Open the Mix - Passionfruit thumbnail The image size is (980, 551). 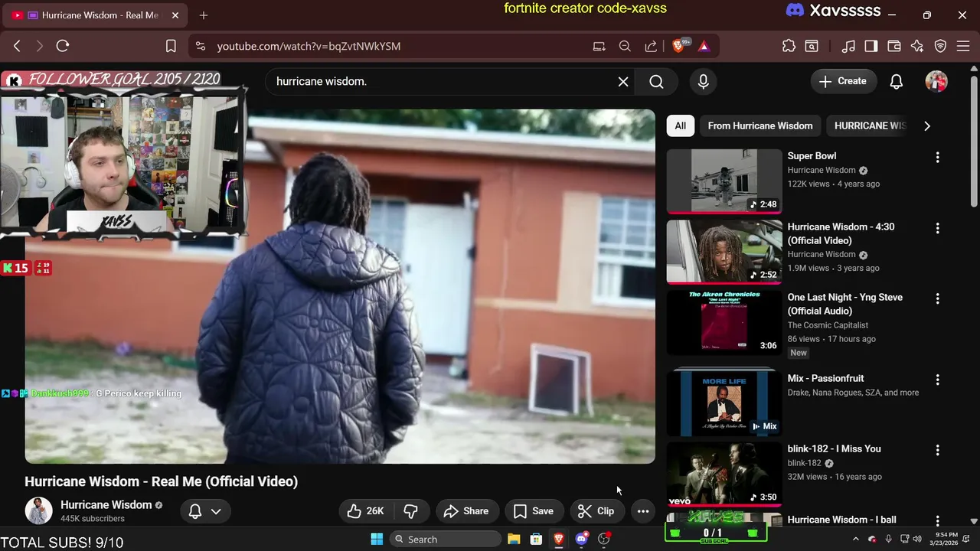[x=724, y=404]
